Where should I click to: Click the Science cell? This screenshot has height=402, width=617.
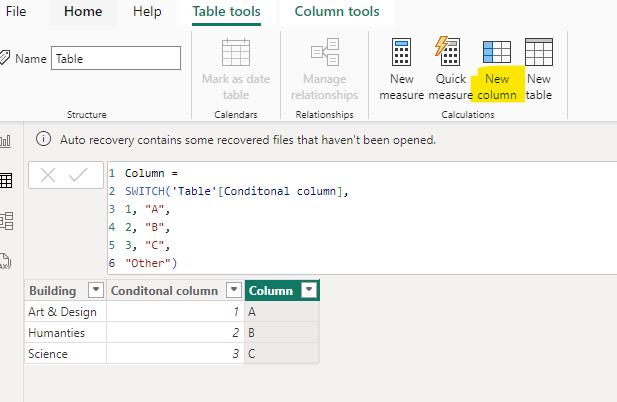pos(65,354)
